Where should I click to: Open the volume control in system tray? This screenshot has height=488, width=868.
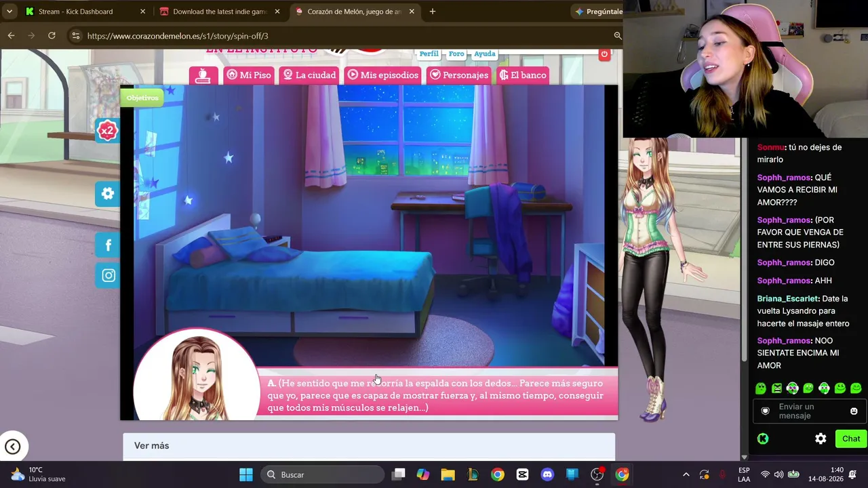[778, 474]
